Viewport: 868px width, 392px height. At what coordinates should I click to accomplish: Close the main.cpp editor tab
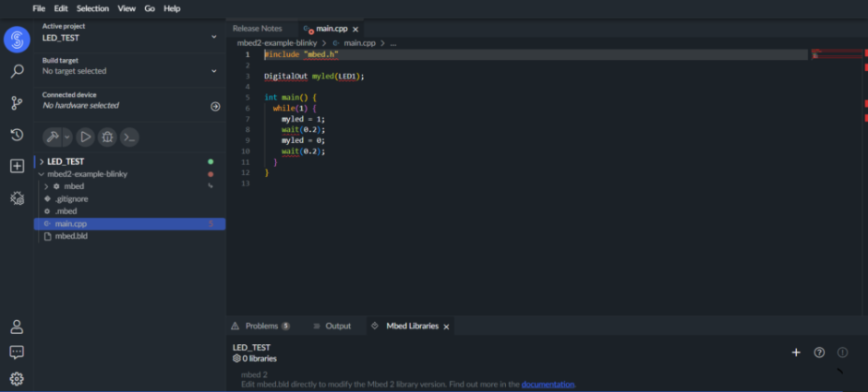click(x=356, y=30)
